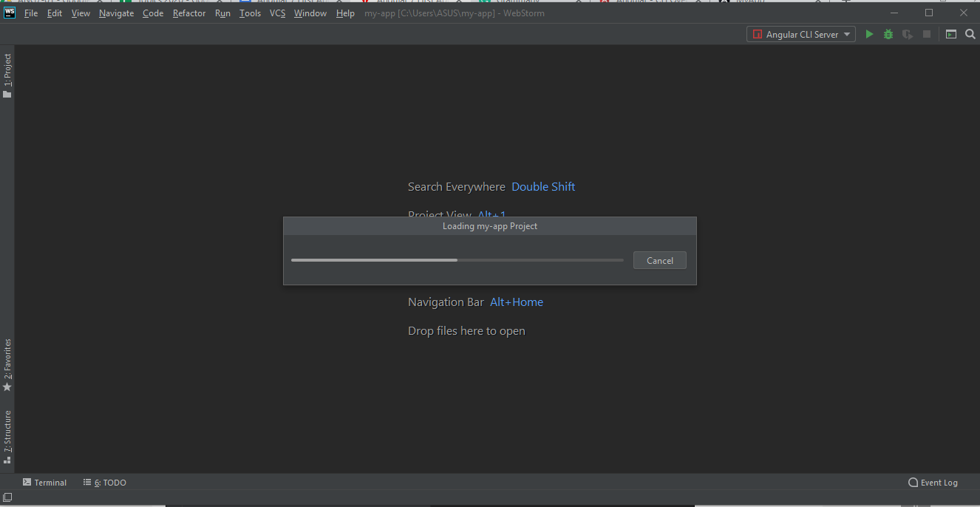
Task: Open the File menu
Action: point(31,13)
